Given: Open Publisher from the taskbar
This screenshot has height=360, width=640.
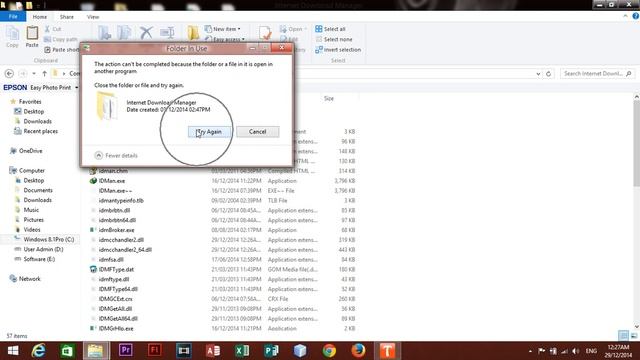Looking at the screenshot, I should pyautogui.click(x=271, y=351).
